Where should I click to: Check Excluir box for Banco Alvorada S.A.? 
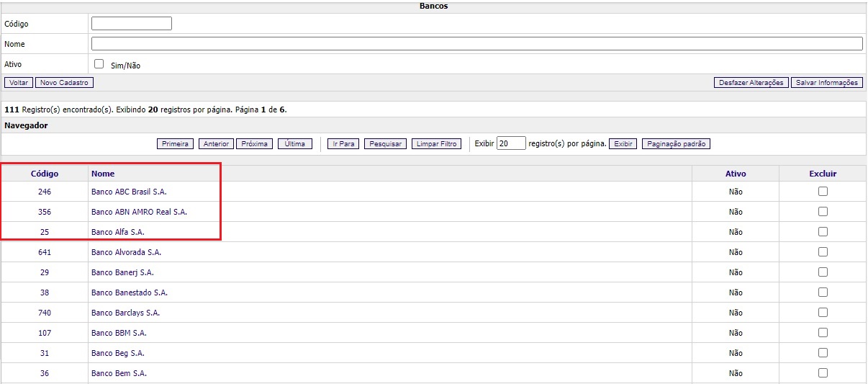tap(823, 252)
